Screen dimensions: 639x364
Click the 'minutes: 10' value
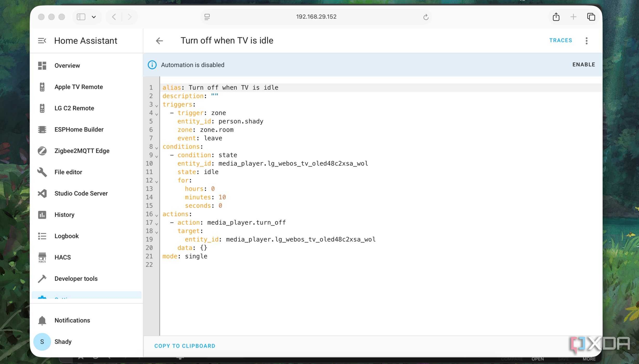(x=222, y=197)
